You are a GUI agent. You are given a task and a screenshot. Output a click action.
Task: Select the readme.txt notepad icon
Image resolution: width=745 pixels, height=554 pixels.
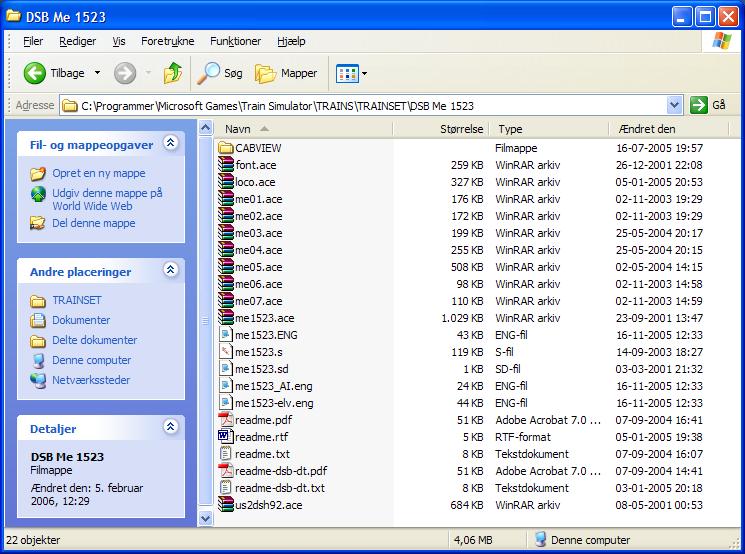pos(226,454)
